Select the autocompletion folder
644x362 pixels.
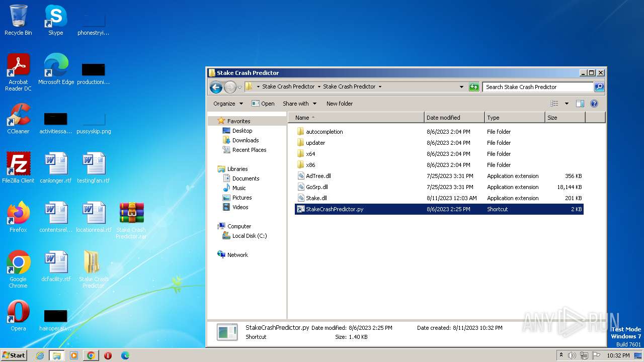click(x=439, y=132)
